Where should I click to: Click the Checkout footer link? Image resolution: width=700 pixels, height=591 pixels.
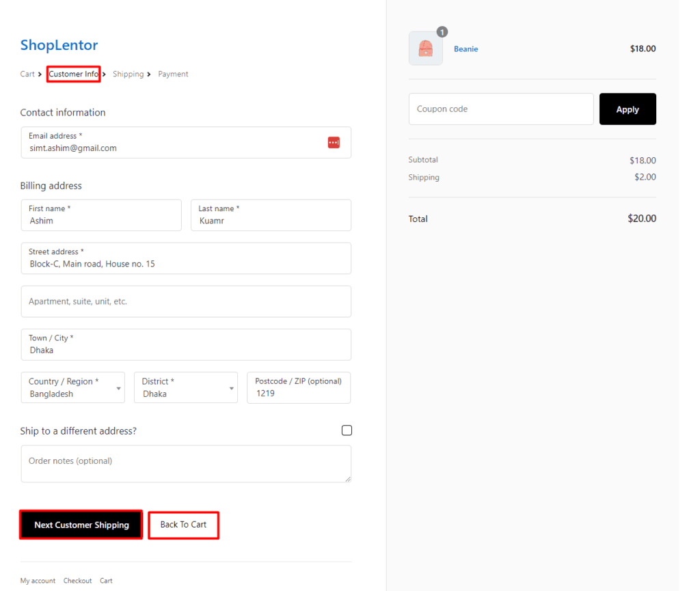click(x=77, y=581)
